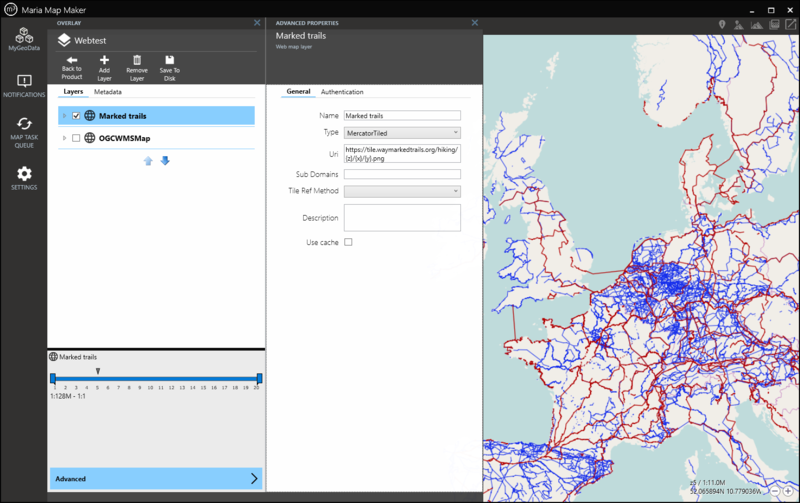Screen dimensions: 800x503
Task: Click the pop-out map window icon
Action: point(790,24)
